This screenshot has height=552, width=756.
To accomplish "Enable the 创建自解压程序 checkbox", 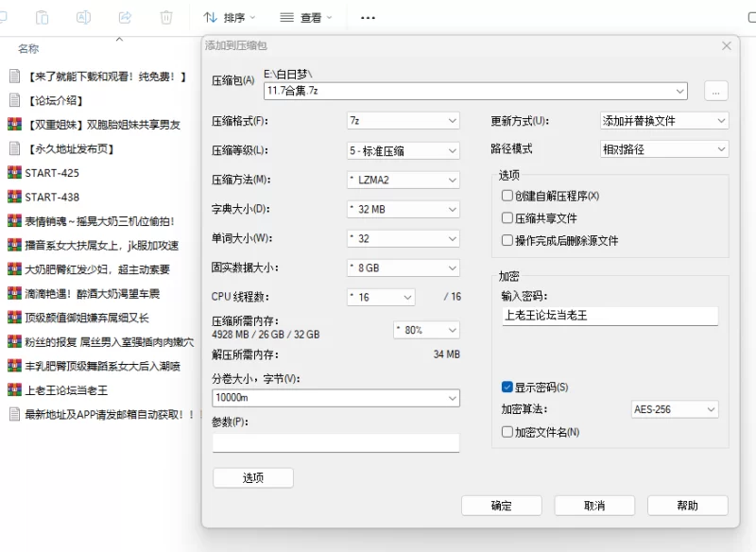I will (507, 196).
